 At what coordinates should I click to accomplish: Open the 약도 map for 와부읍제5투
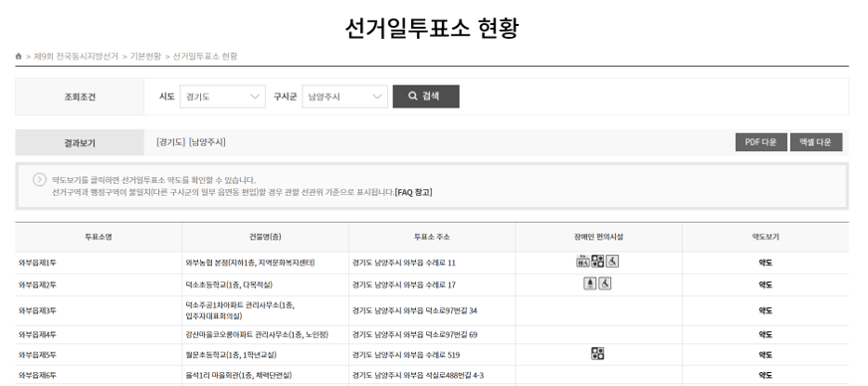[x=765, y=355]
